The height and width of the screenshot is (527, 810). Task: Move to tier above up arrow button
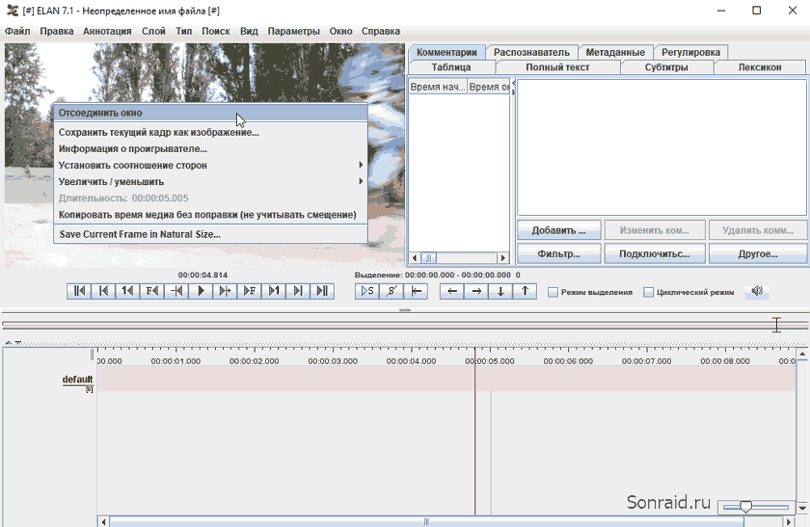[525, 291]
